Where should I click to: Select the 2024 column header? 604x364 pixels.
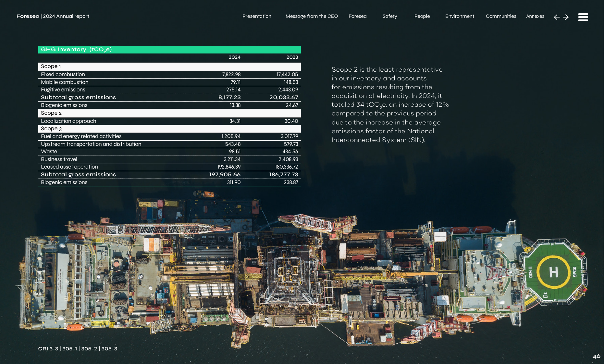point(234,57)
